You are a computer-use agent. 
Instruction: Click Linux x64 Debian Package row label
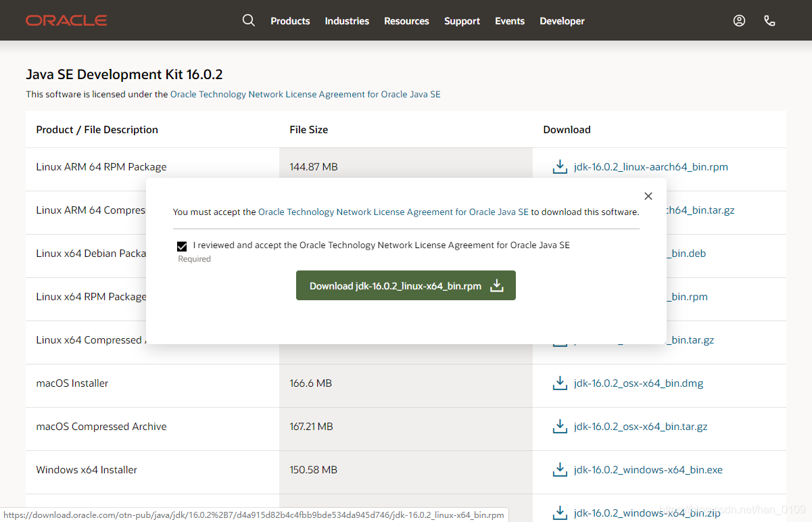point(91,254)
